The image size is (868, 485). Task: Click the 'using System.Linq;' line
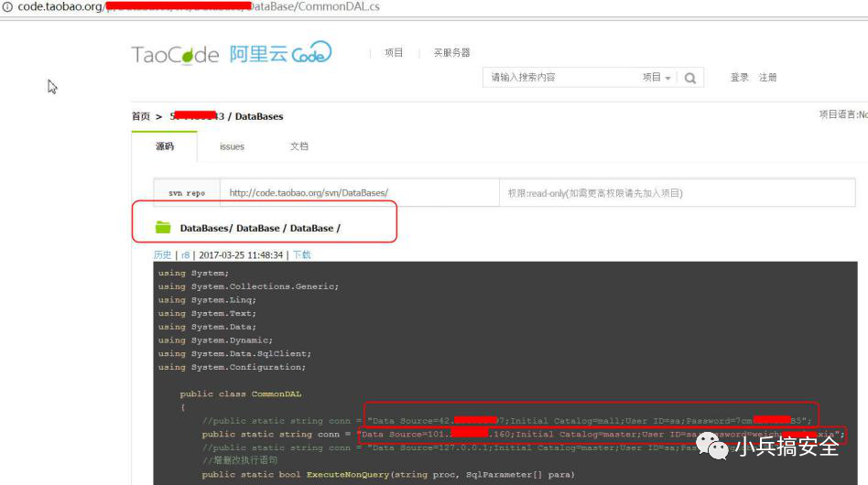click(x=207, y=300)
